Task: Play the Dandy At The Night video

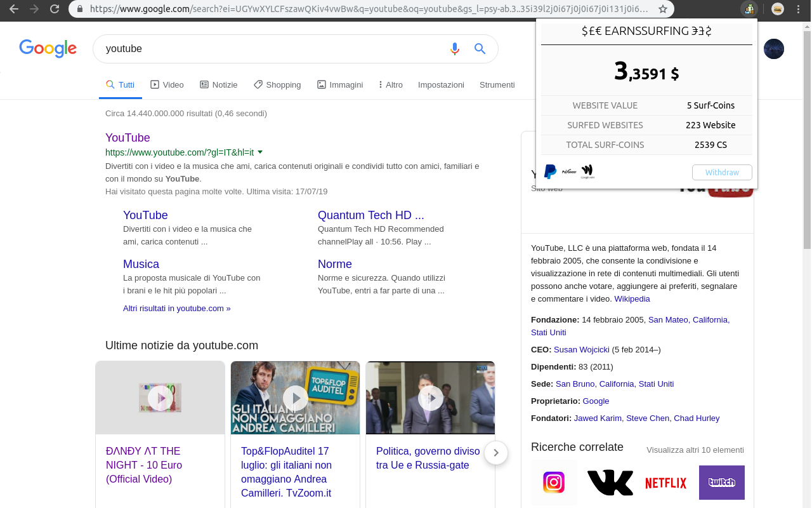Action: [x=160, y=398]
